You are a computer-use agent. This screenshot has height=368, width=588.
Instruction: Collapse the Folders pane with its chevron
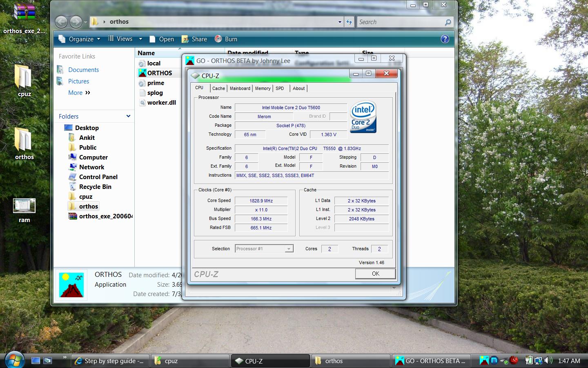[128, 116]
